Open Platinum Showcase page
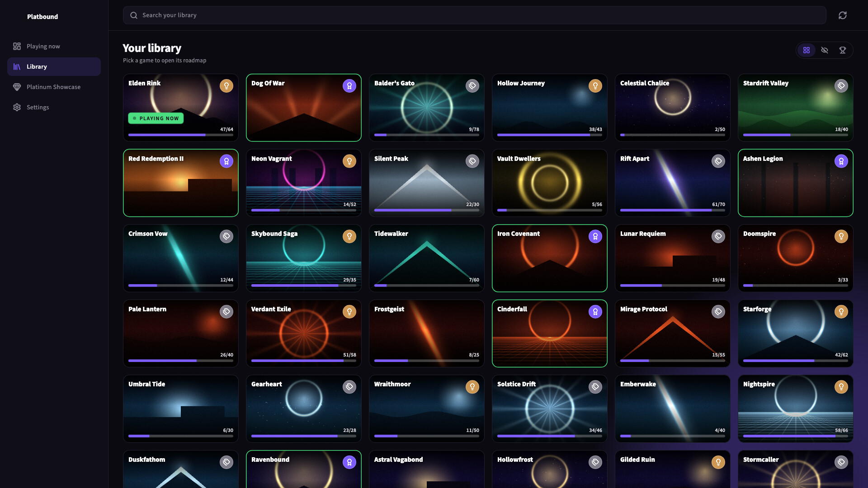This screenshot has height=488, width=868. point(54,87)
